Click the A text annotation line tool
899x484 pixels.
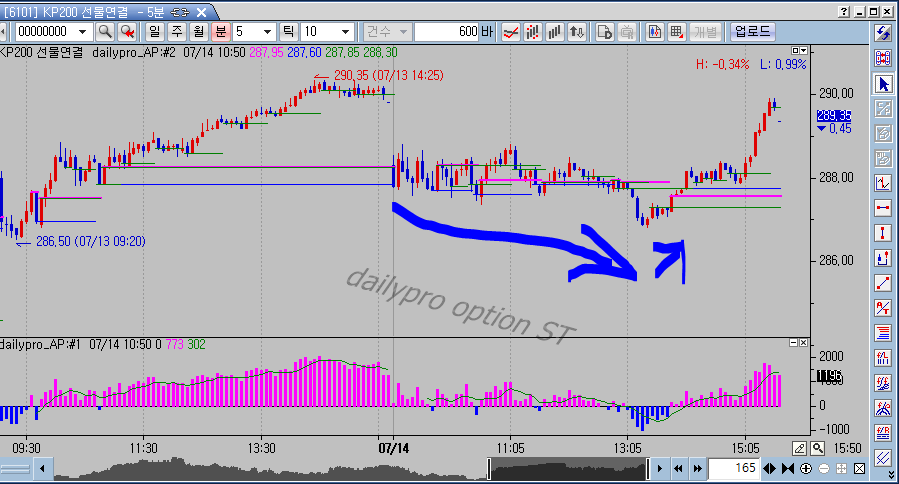point(883,308)
